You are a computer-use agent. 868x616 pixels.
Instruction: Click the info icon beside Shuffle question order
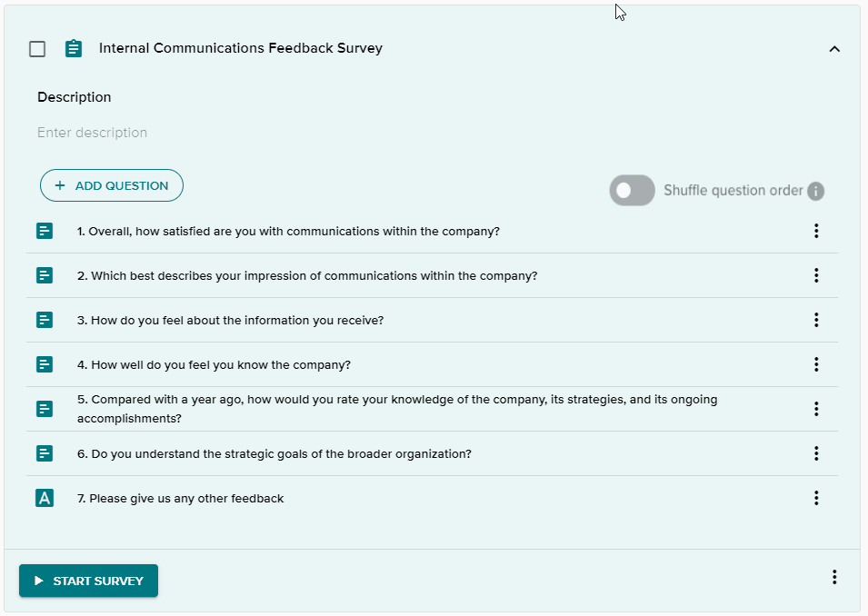tap(815, 191)
